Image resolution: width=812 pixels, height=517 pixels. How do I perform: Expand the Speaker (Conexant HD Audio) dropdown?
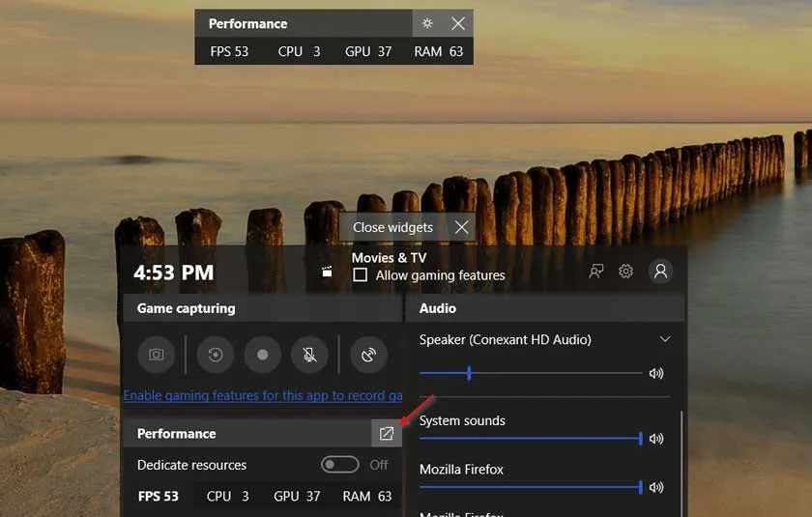coord(664,339)
